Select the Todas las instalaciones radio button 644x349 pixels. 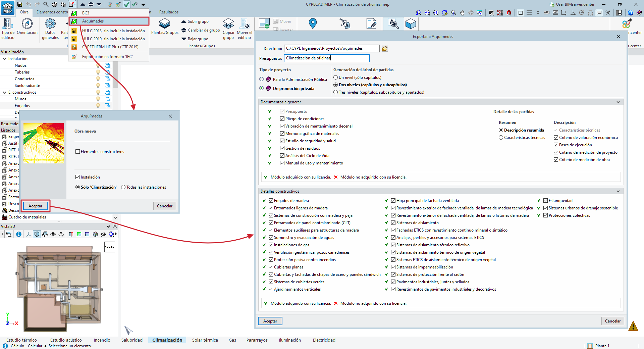point(123,187)
